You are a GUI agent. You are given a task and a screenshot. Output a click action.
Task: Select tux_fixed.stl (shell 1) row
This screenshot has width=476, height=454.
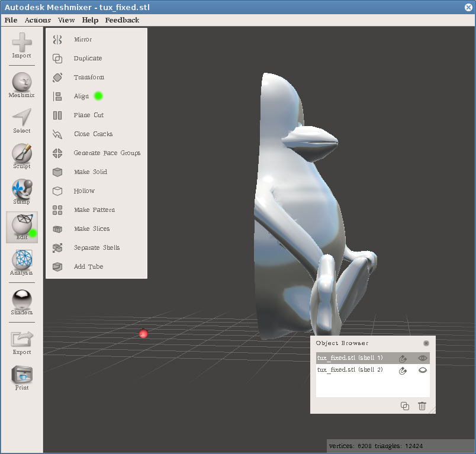tap(373, 358)
